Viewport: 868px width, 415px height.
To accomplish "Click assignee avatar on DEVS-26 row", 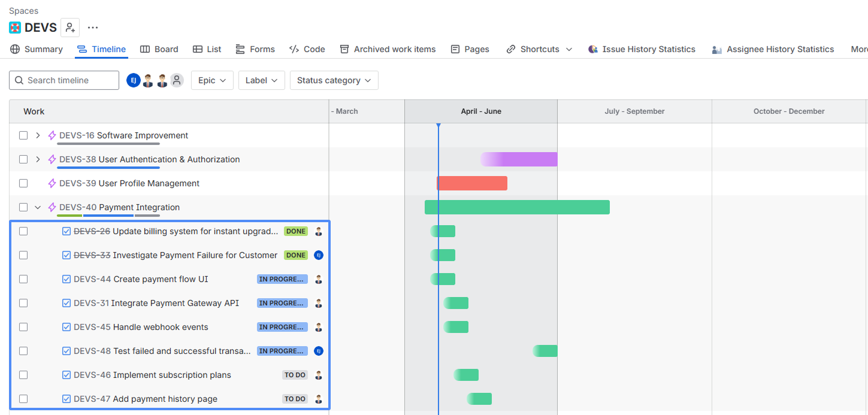I will pos(319,231).
